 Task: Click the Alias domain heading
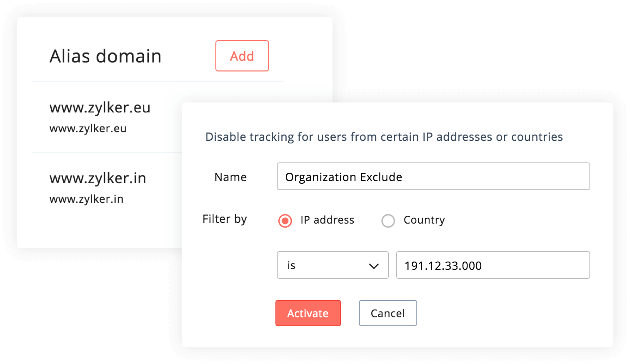click(105, 56)
